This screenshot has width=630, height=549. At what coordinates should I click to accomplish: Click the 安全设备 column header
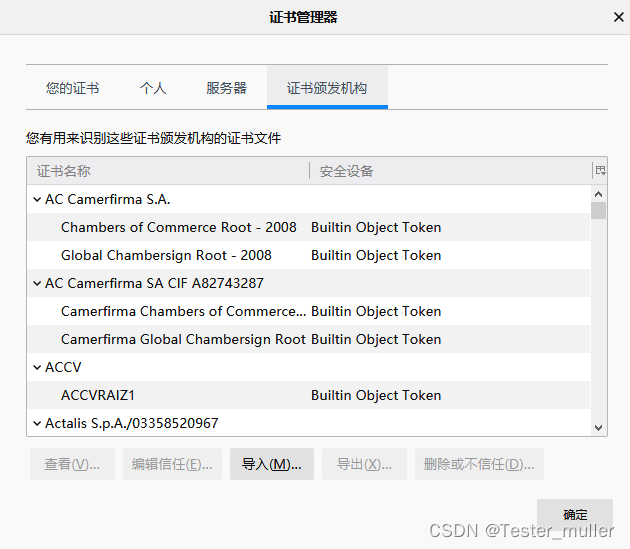tap(450, 171)
